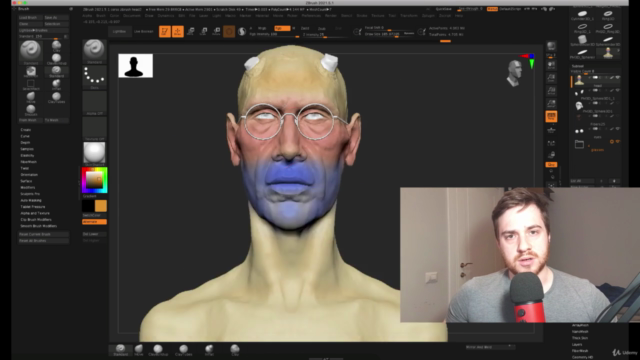Select ClayBuildup brush in bottom shelf
The width and height of the screenshot is (640, 360).
(x=158, y=350)
